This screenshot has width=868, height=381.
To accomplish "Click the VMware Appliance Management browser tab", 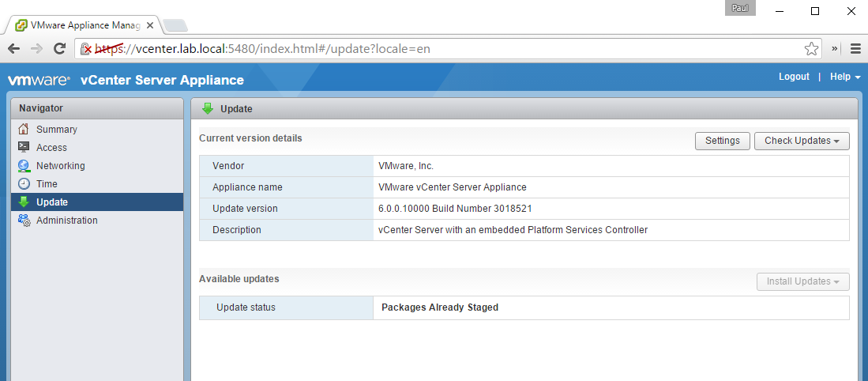I will coord(83,25).
